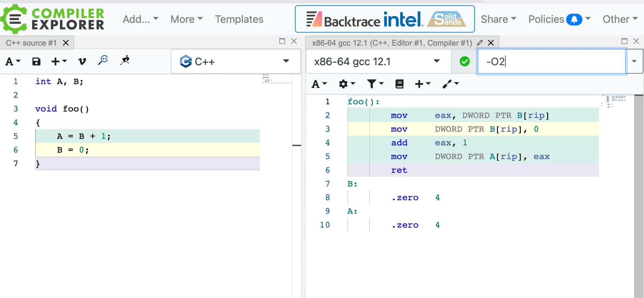The image size is (644, 298).
Task: Click the Templates button
Action: pos(239,19)
